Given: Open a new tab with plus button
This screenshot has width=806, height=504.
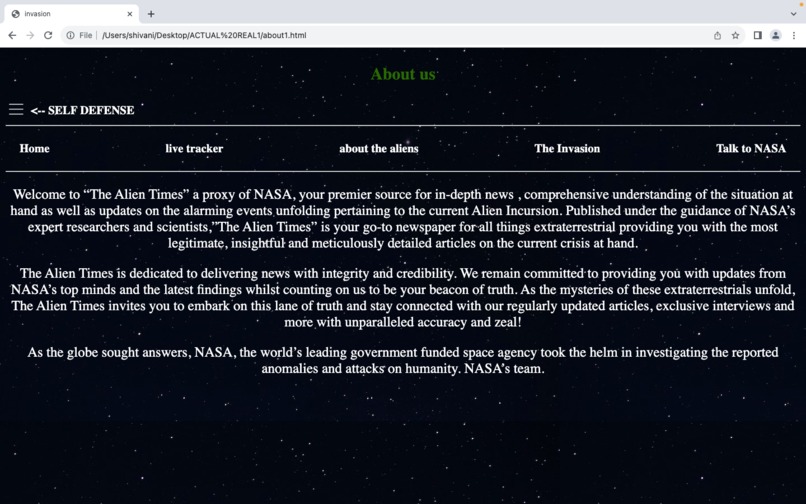Looking at the screenshot, I should coord(151,14).
